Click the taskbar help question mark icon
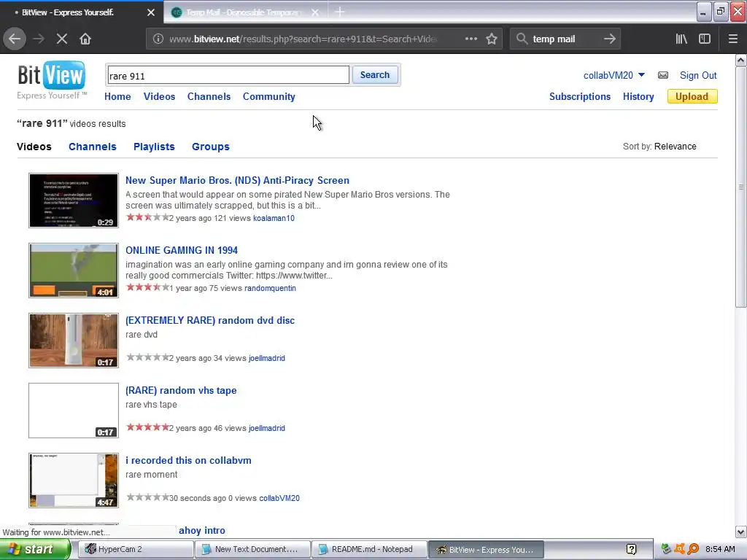 [631, 550]
